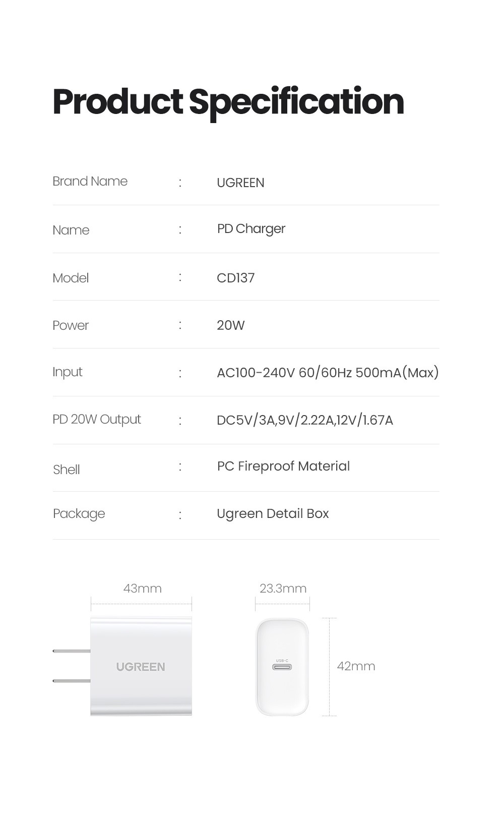This screenshot has height=813, width=504.
Task: Click the CD137 model number
Action: pos(235,278)
